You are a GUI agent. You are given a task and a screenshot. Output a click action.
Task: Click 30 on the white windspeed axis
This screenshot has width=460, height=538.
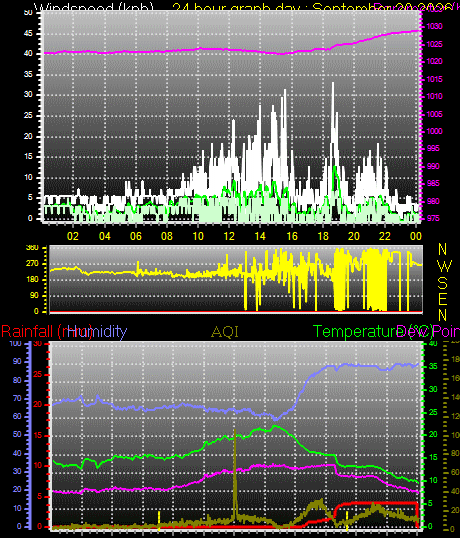click(x=28, y=95)
